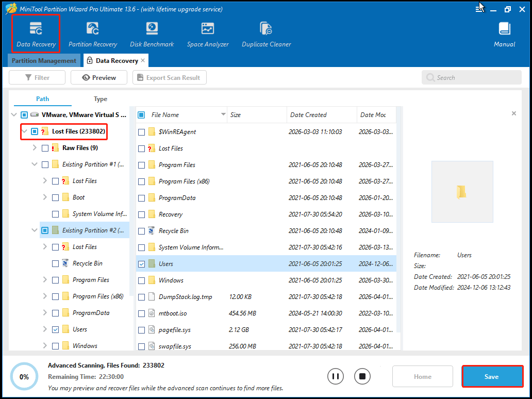Click the Home button
Screen dimensions: 532x399
tap(422, 376)
